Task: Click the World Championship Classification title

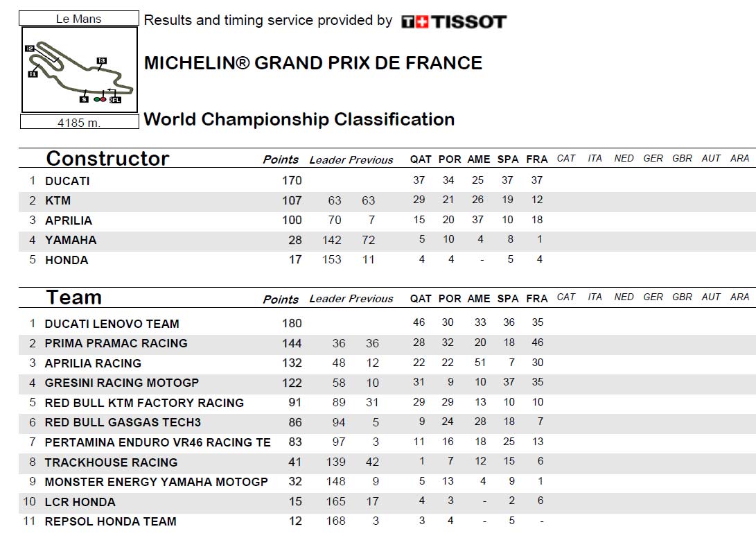Action: (x=299, y=119)
